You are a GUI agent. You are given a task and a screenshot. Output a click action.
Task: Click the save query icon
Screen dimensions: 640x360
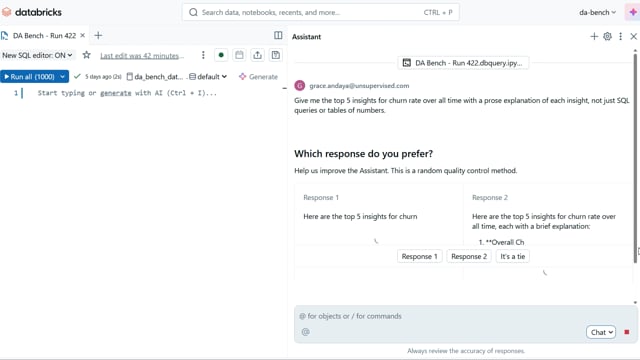[x=276, y=55]
